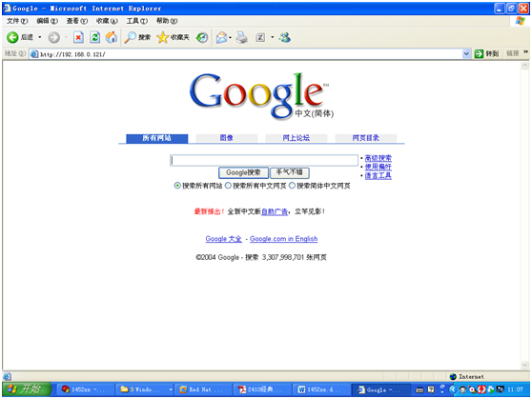Expand the Links (链接) toolbar chevron
Screen dimensions: 532x399
[x=525, y=51]
